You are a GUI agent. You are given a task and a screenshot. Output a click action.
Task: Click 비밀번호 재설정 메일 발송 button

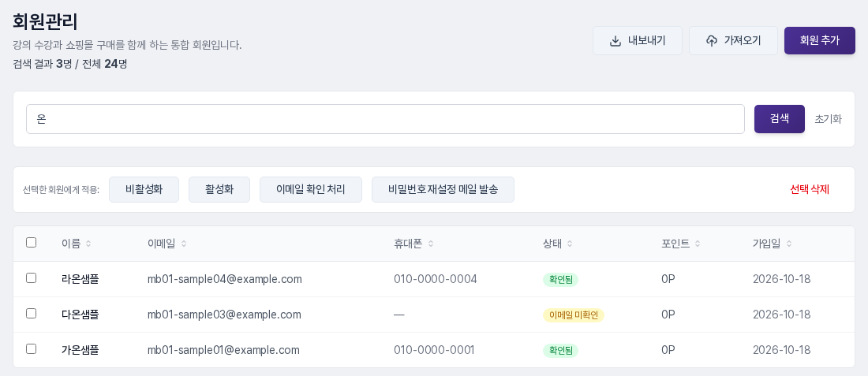[x=443, y=190]
